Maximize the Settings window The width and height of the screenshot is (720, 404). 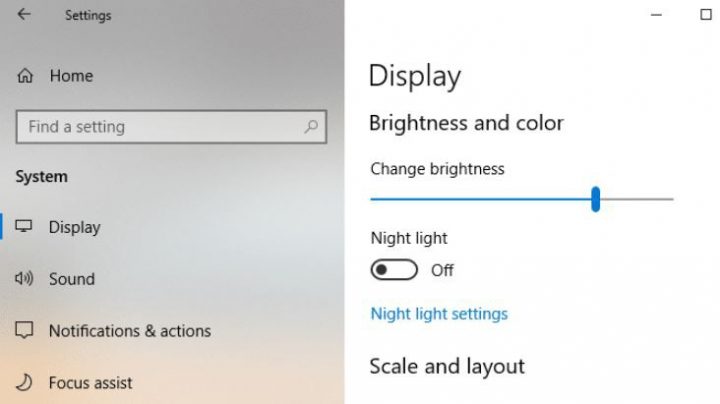(706, 15)
